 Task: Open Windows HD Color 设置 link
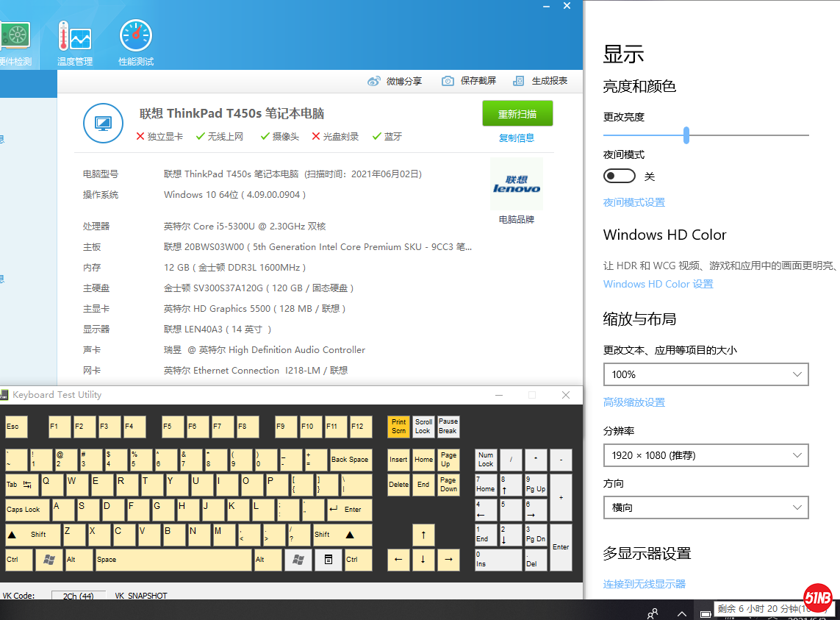tap(658, 284)
